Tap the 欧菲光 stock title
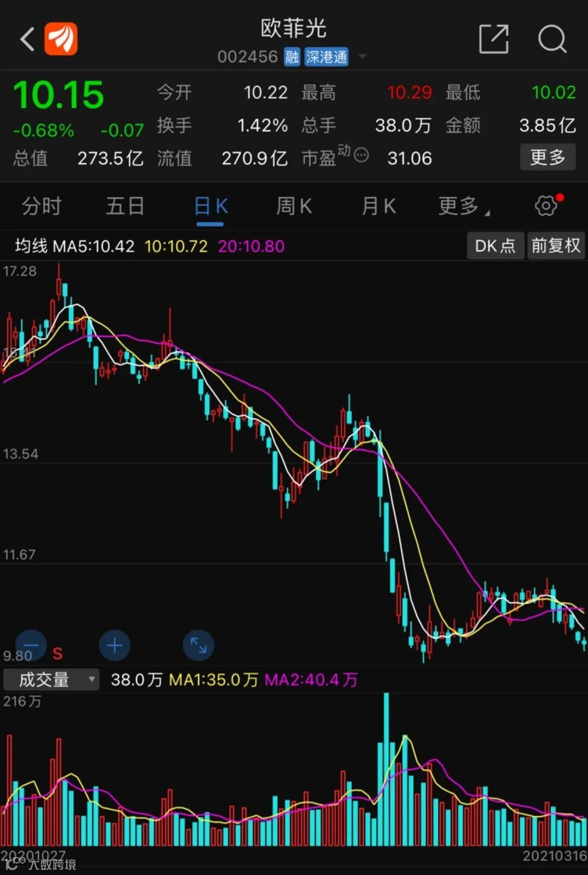The image size is (588, 875). click(293, 28)
